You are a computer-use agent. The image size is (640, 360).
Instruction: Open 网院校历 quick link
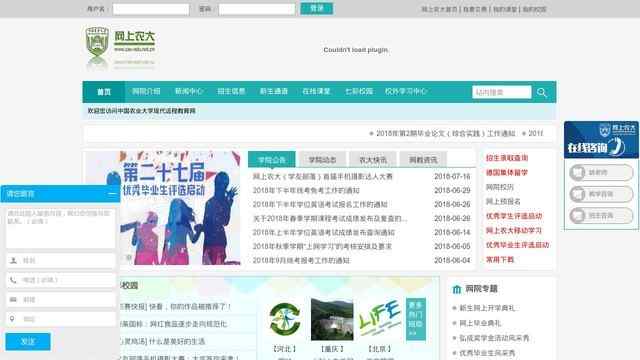500,187
